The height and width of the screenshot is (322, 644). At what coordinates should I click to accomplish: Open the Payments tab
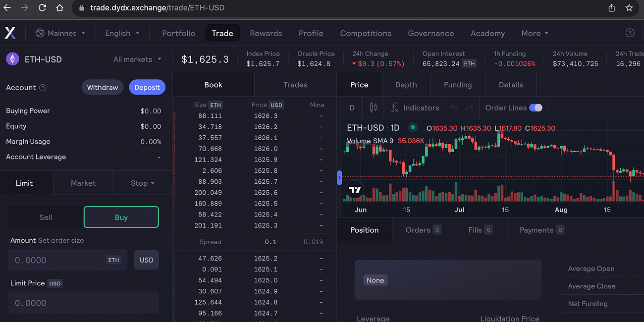(542, 230)
